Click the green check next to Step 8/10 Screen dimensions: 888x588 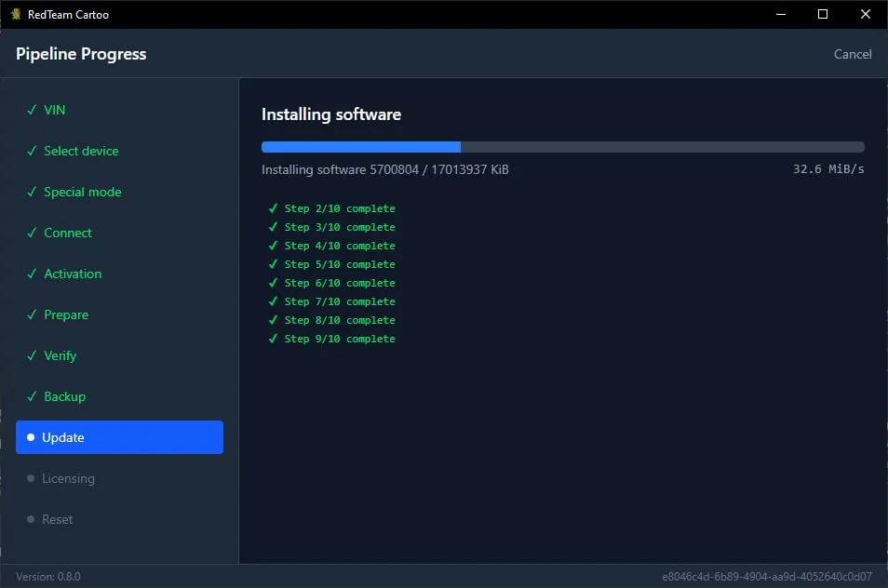(273, 320)
